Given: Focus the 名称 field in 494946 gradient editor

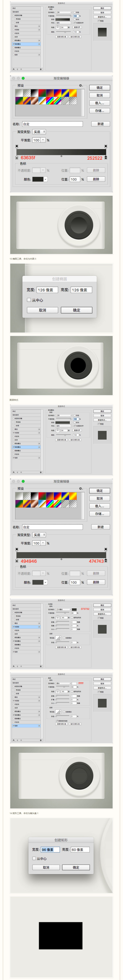Looking at the screenshot, I should click(x=52, y=527).
